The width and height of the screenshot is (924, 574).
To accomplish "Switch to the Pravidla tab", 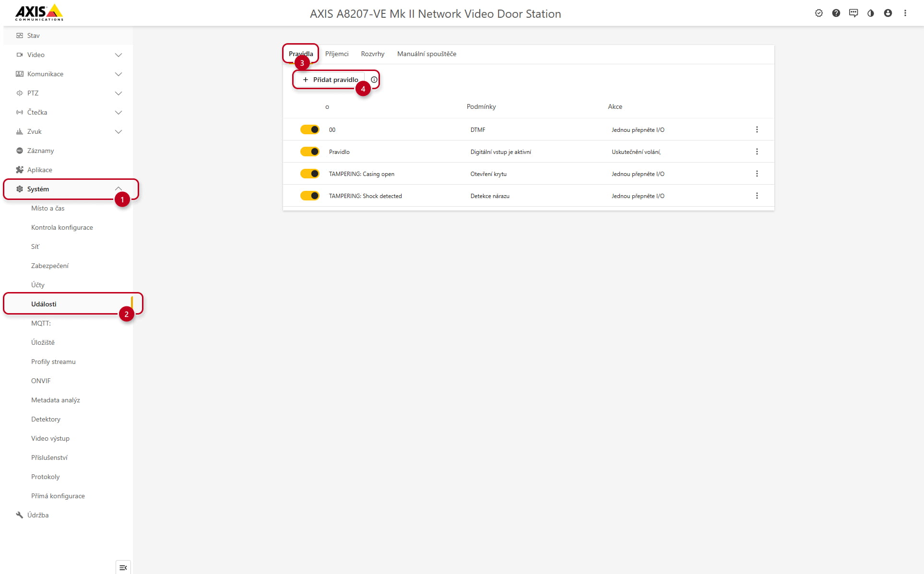I will [x=301, y=54].
